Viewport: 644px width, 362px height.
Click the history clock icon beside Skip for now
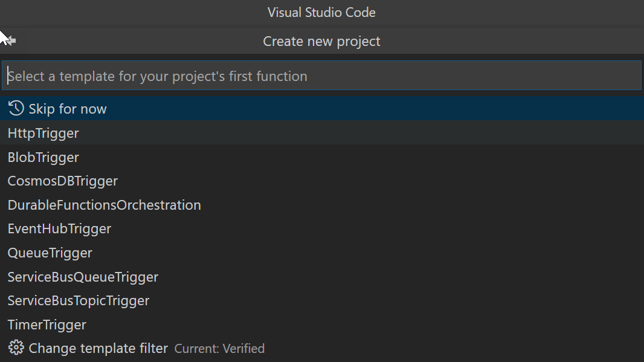[16, 108]
